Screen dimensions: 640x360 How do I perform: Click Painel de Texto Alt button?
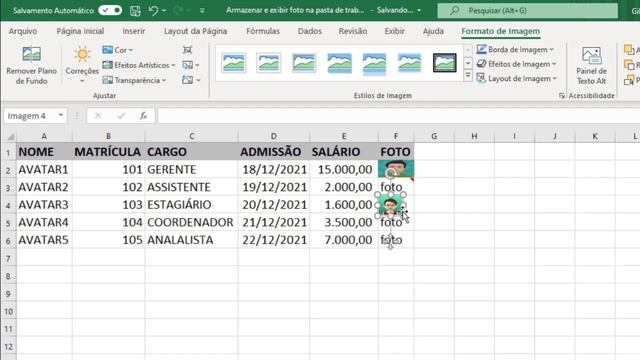(x=591, y=65)
